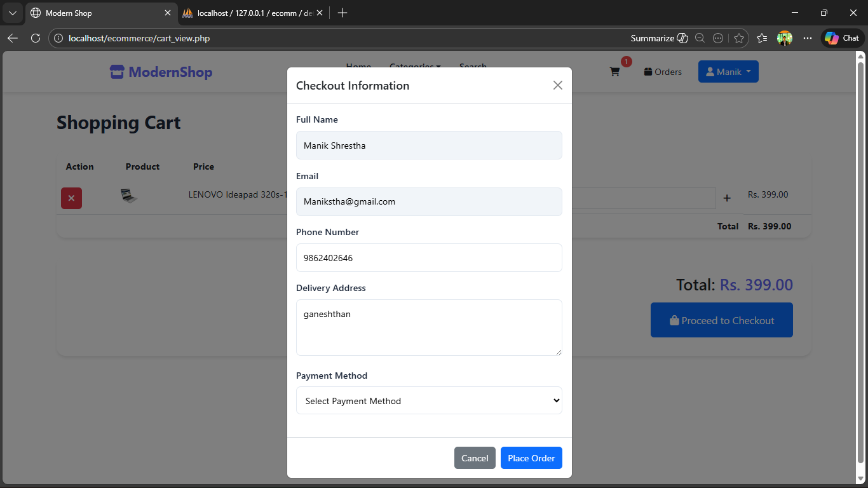This screenshot has width=868, height=488.
Task: Click the plus quantity icon in cart row
Action: (x=727, y=198)
